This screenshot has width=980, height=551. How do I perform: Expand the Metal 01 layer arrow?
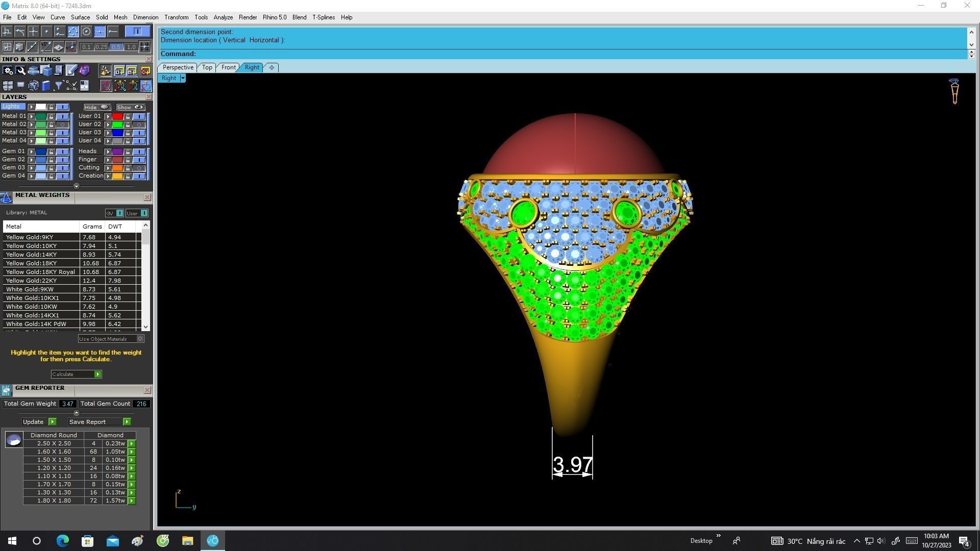(31, 116)
